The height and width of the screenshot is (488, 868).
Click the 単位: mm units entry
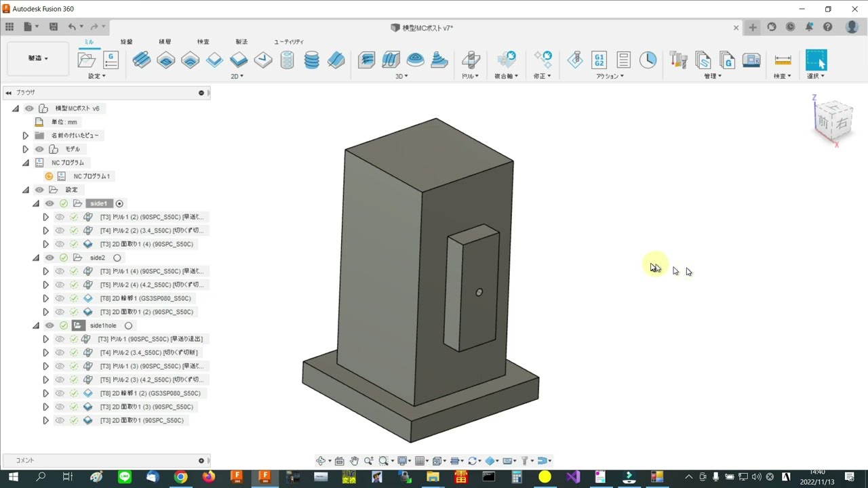pos(64,122)
